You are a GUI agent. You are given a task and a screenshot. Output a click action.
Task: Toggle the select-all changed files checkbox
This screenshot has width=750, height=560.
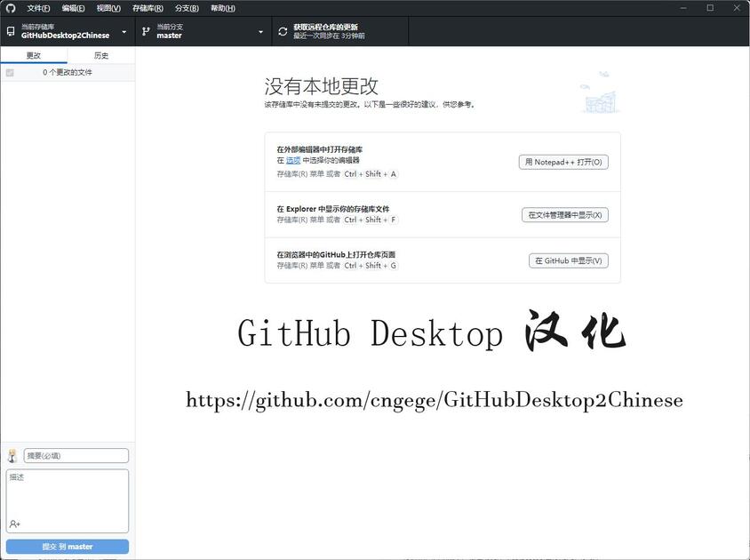(10, 73)
